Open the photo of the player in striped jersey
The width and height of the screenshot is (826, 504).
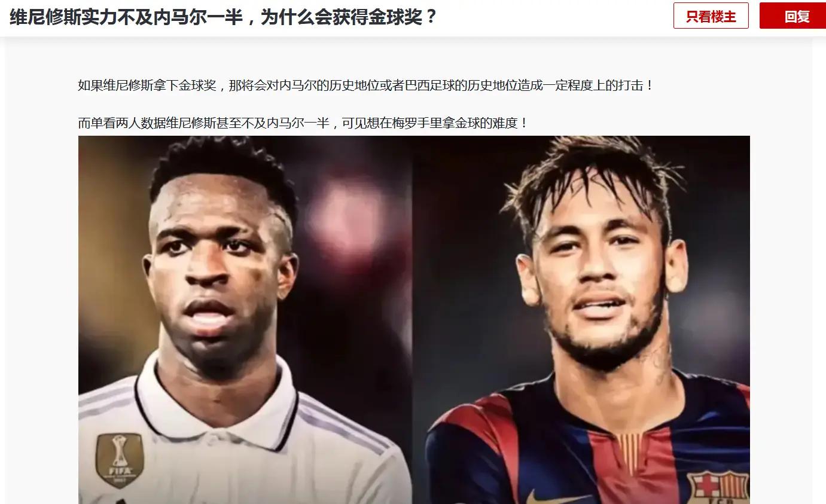point(581,320)
